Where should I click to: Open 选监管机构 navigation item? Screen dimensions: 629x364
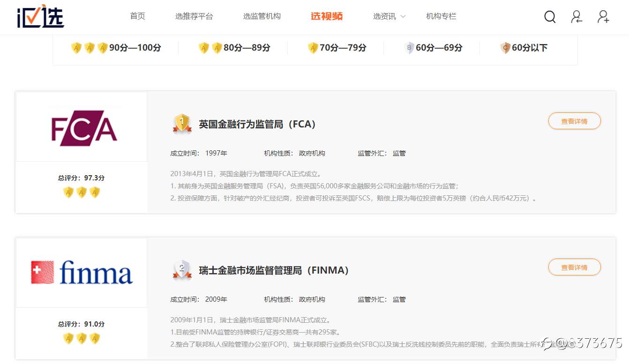[262, 16]
